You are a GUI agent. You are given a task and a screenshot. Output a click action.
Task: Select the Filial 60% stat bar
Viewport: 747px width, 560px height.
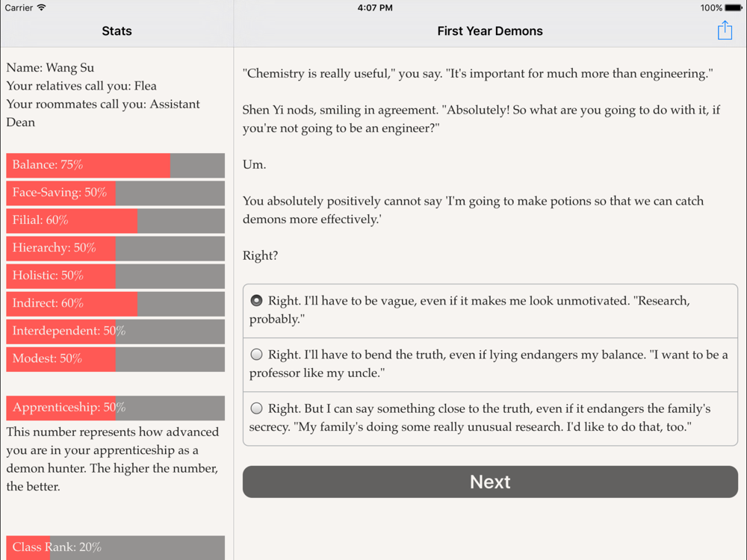115,220
